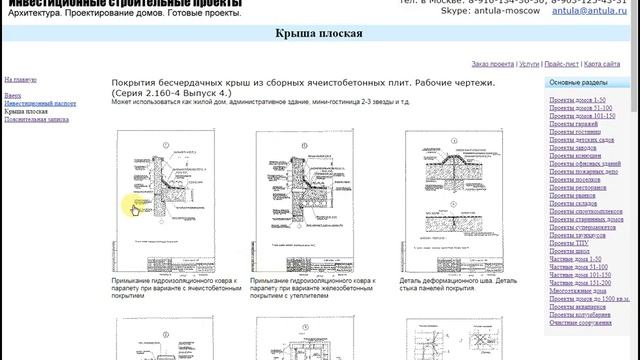Image resolution: width=640 pixels, height=360 pixels.
Task: Open the antula@antula.ru email link
Action: click(x=589, y=11)
